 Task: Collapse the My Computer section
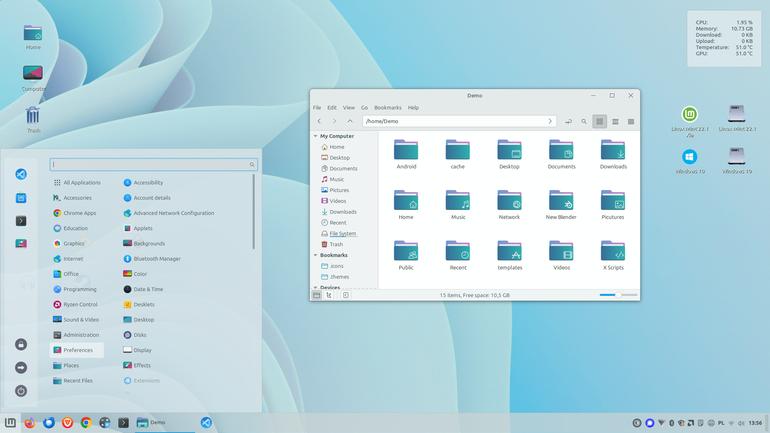(x=315, y=136)
